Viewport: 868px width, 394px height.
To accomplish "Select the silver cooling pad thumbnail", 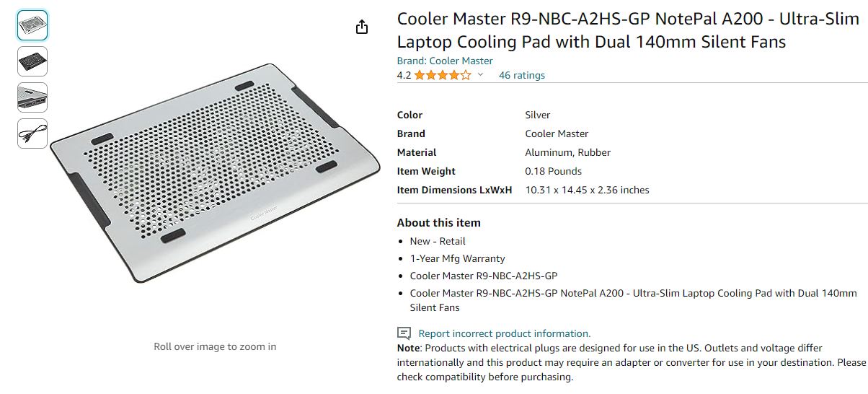I will coord(32,25).
